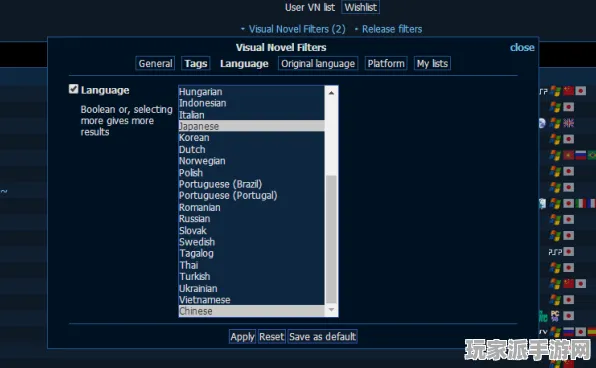Toggle the Language filter checkbox

[x=73, y=89]
